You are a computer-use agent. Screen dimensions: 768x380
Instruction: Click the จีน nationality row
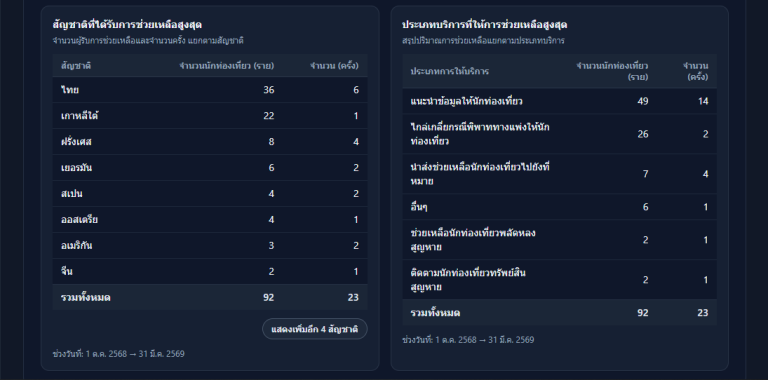coord(210,271)
